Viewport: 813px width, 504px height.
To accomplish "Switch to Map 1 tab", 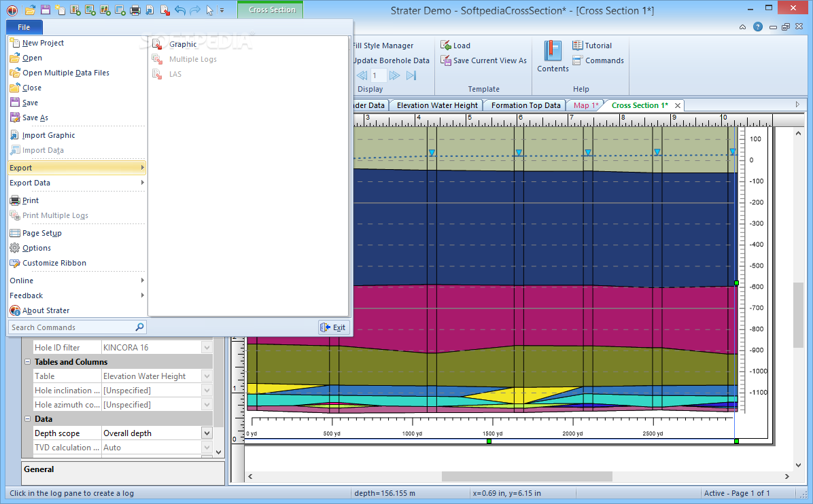I will pyautogui.click(x=586, y=105).
